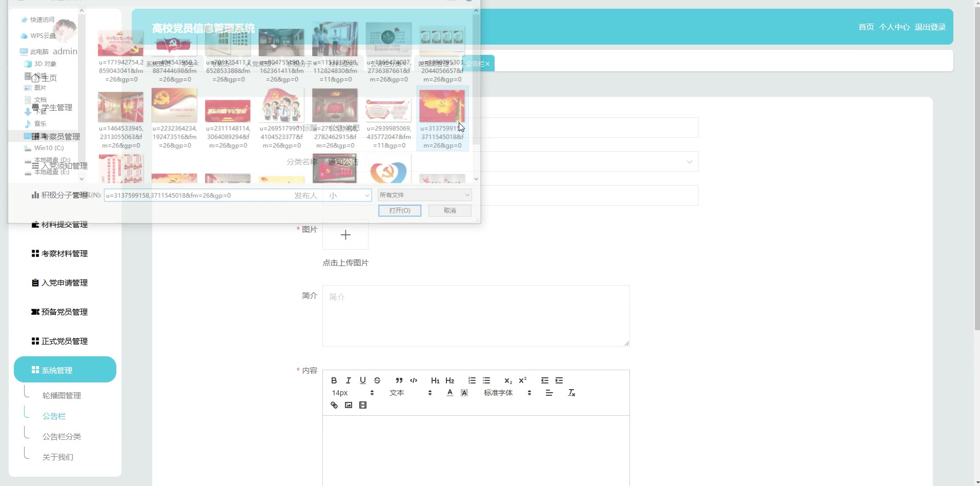Start a bulleted list

(x=486, y=380)
